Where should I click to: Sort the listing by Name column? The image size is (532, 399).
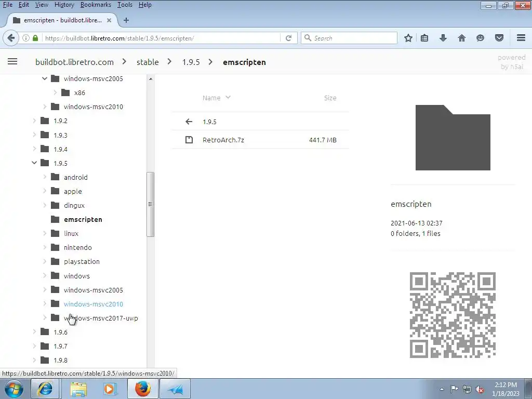click(211, 98)
